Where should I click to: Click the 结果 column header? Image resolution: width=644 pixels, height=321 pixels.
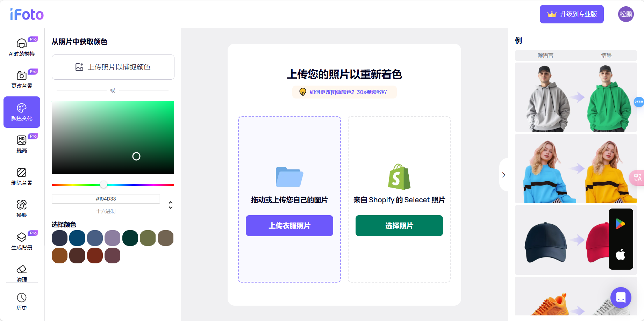tap(607, 55)
